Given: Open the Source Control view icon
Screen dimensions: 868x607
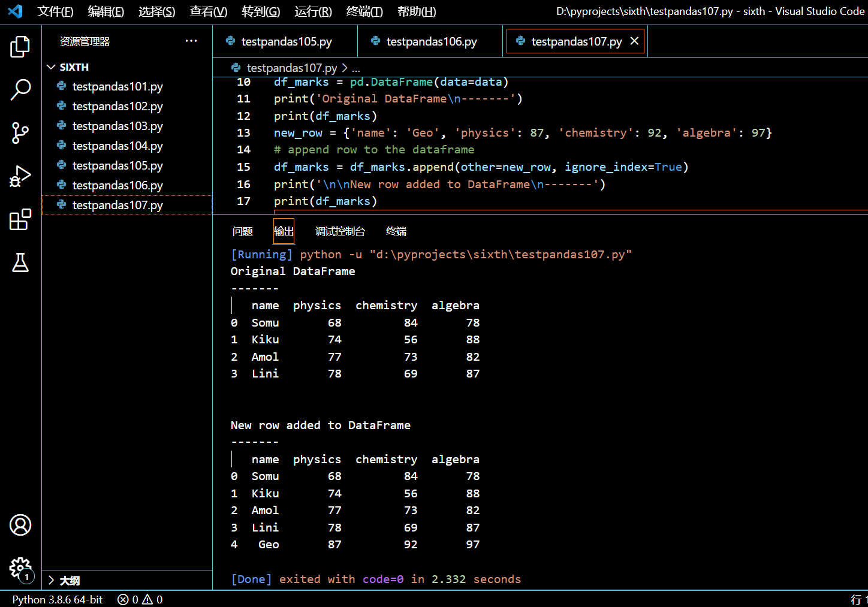Looking at the screenshot, I should (20, 133).
